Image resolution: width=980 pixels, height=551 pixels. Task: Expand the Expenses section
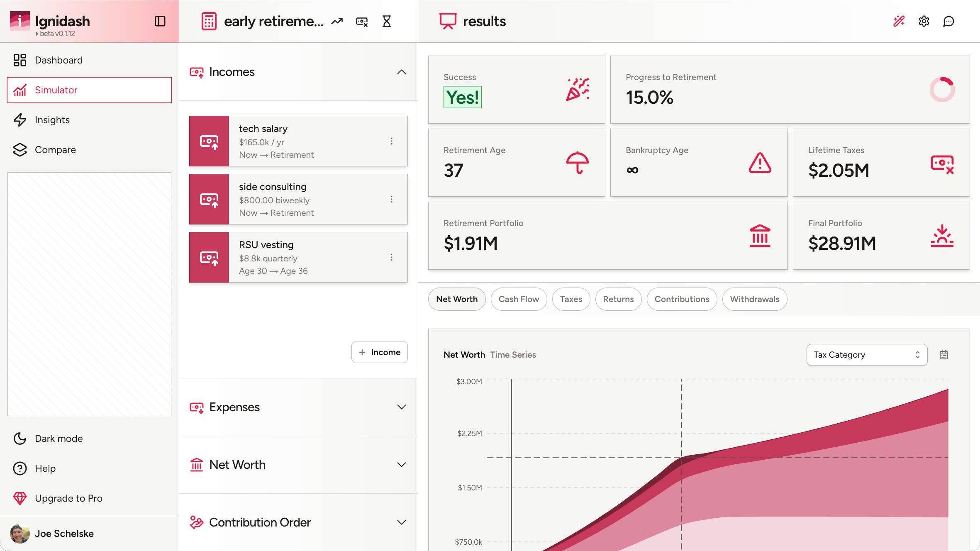coord(401,407)
